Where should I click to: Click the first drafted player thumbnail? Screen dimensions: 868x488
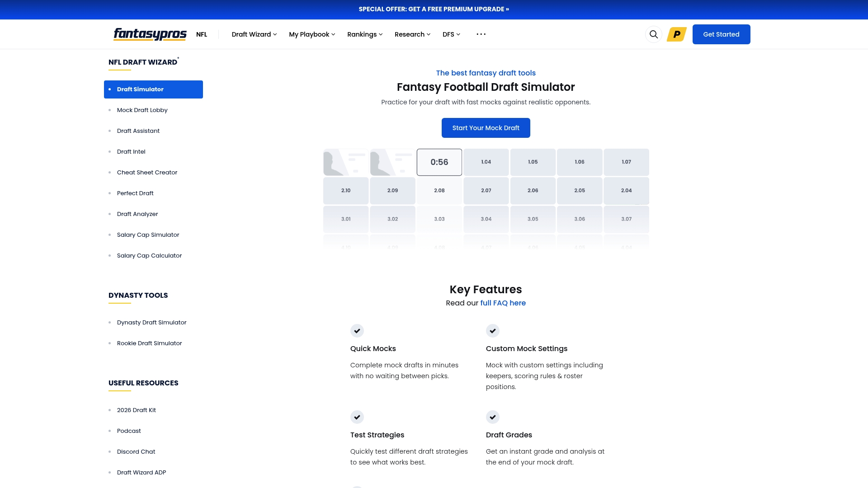coord(346,162)
